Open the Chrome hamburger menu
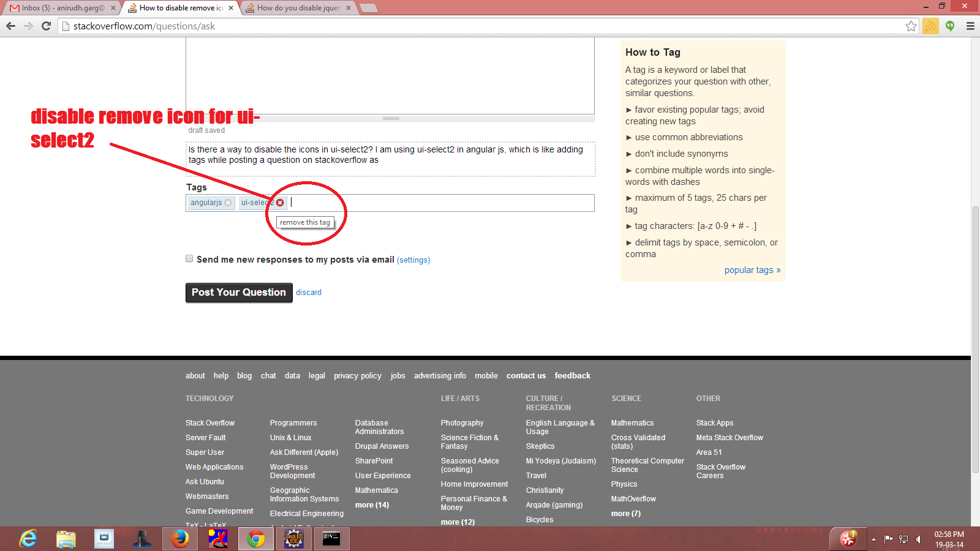Screen dimensions: 980x551 (x=970, y=26)
